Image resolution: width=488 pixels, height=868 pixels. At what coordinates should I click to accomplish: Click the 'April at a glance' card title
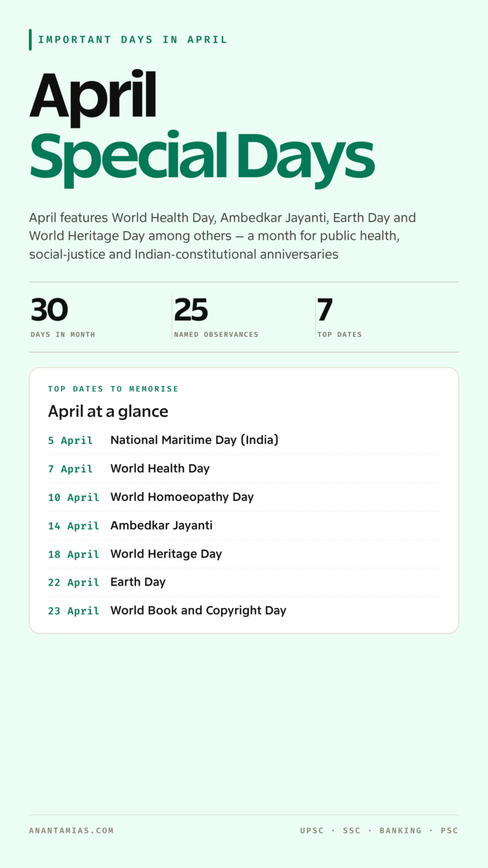point(108,411)
